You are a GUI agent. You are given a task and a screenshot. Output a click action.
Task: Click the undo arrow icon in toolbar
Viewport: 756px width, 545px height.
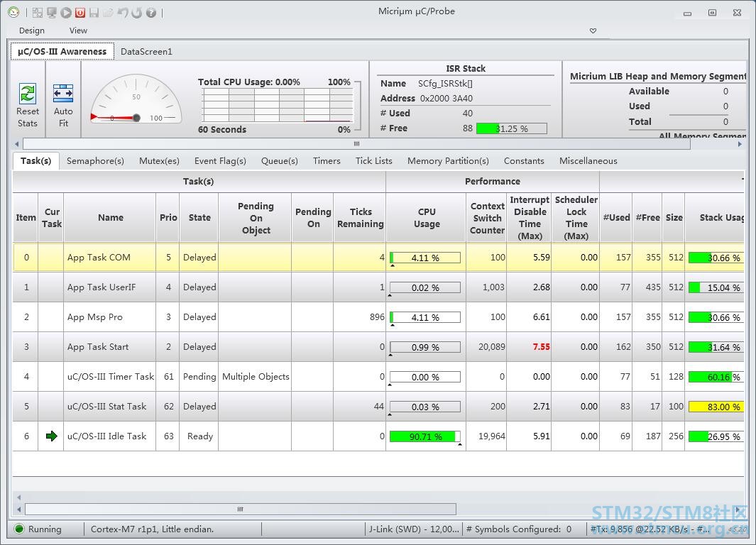123,13
